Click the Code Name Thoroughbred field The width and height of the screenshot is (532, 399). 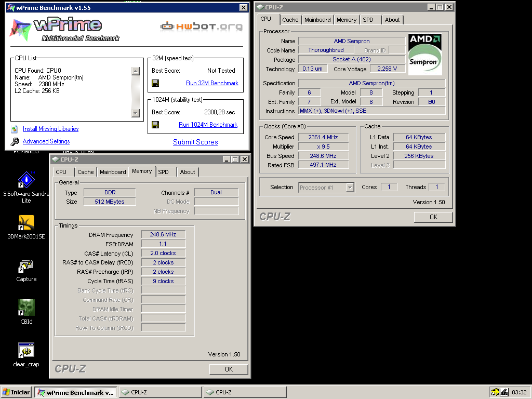tap(326, 50)
